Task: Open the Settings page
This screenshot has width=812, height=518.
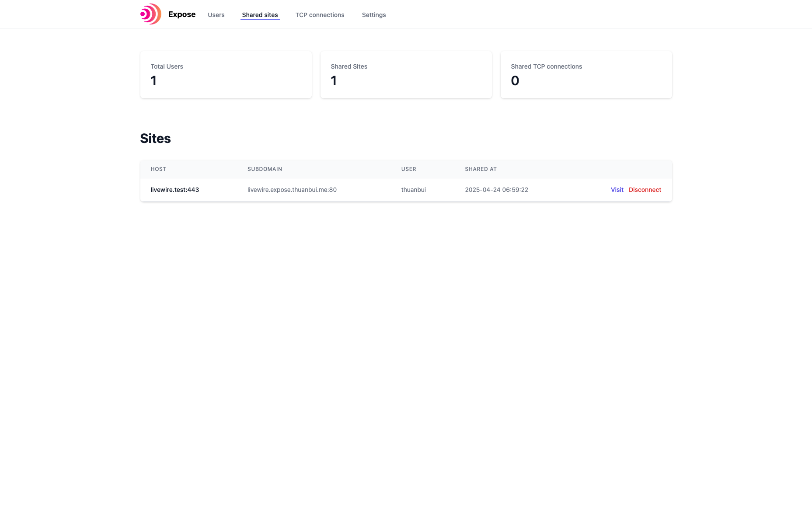Action: point(373,15)
